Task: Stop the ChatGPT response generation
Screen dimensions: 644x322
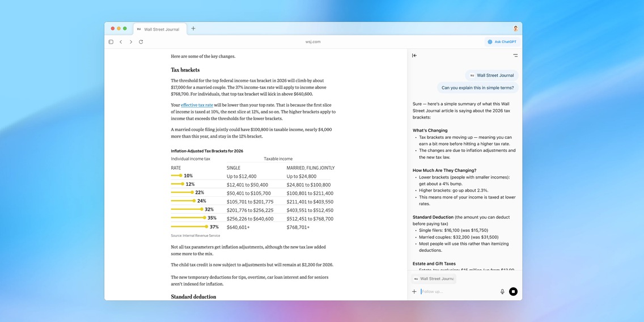Action: tap(513, 291)
